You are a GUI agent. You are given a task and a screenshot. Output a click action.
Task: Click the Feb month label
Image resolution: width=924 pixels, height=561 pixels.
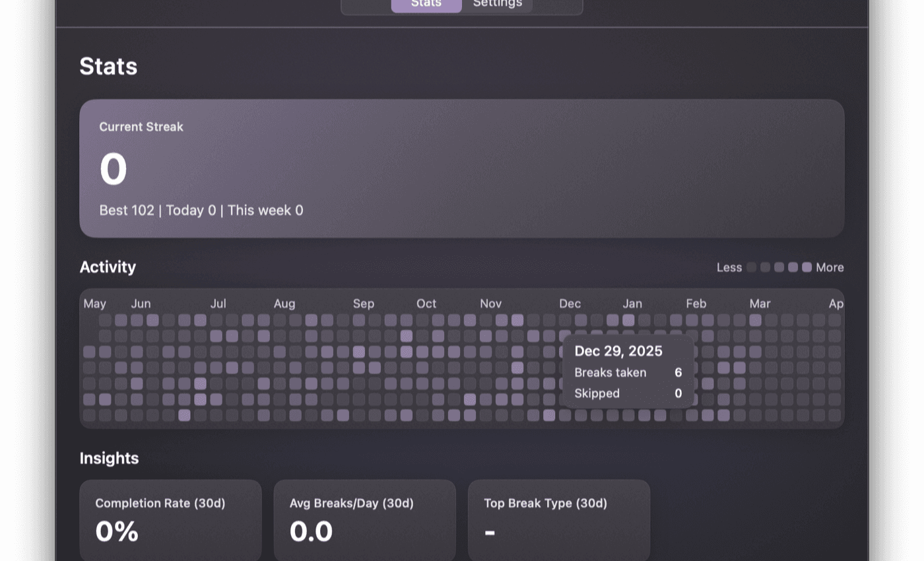(696, 304)
